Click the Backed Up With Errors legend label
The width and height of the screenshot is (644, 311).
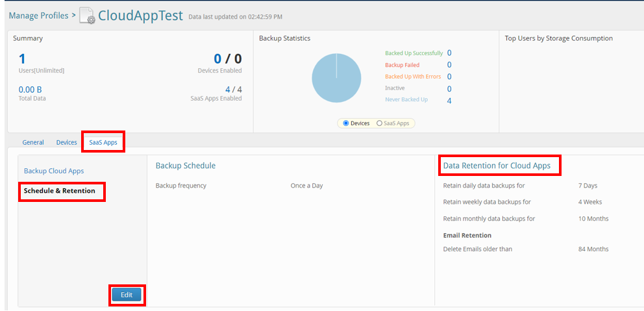click(413, 77)
